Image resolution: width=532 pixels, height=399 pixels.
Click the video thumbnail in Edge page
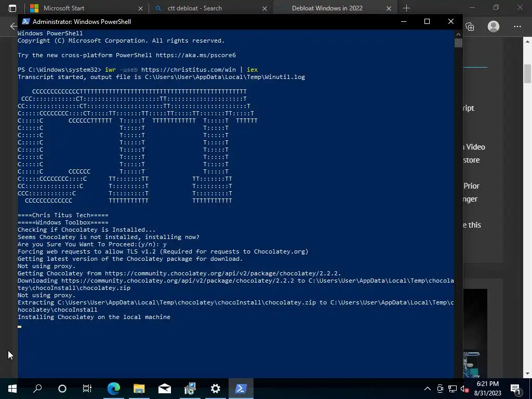[x=475, y=332]
